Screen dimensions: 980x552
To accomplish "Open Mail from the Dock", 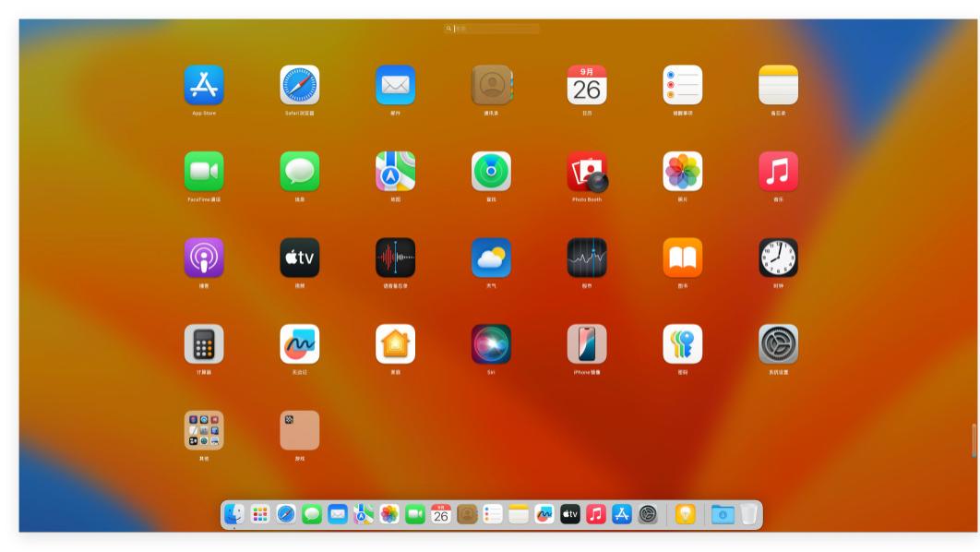I will point(338,514).
